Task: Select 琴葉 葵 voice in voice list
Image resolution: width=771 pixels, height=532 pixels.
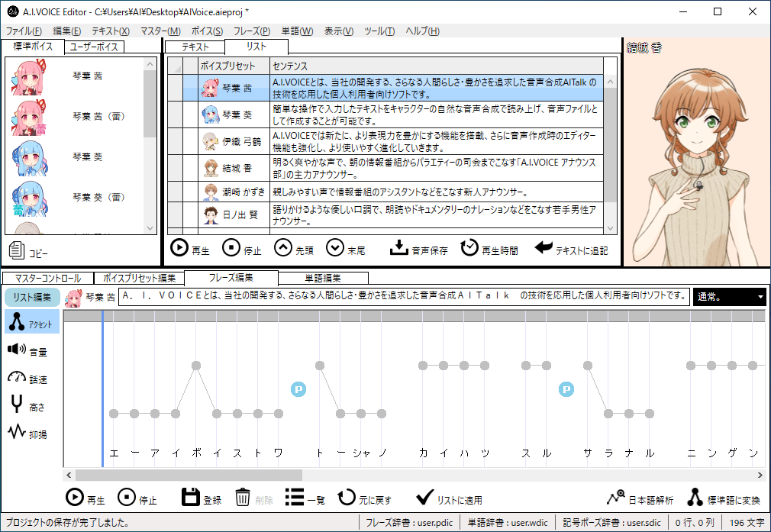Action: (x=76, y=156)
